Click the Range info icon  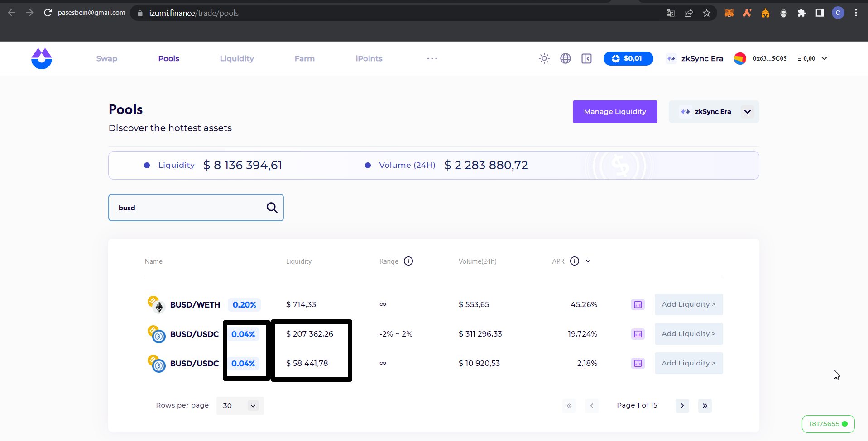click(408, 261)
